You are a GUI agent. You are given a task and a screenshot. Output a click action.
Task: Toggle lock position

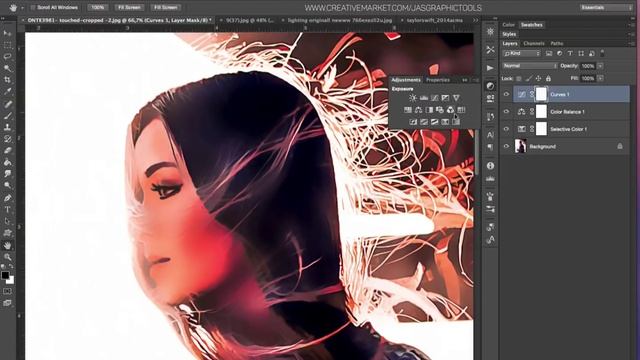point(538,78)
